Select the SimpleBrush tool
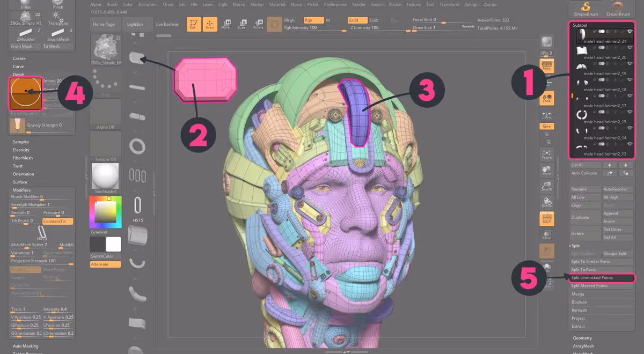 [x=586, y=9]
